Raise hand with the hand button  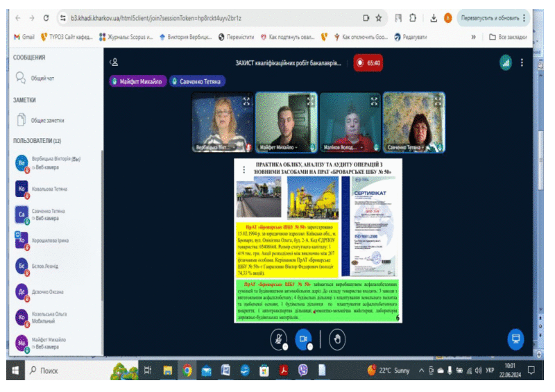pyautogui.click(x=337, y=339)
